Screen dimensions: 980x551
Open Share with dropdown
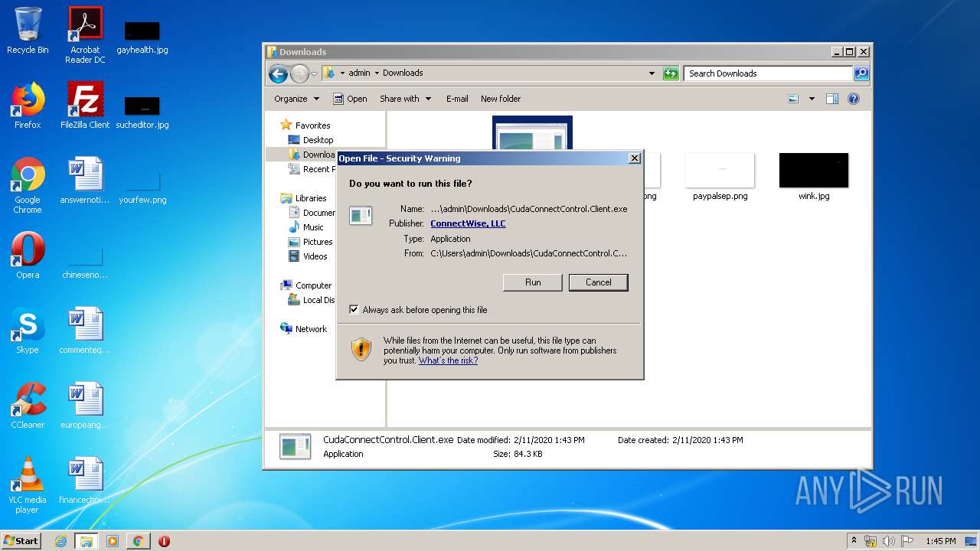click(x=406, y=99)
